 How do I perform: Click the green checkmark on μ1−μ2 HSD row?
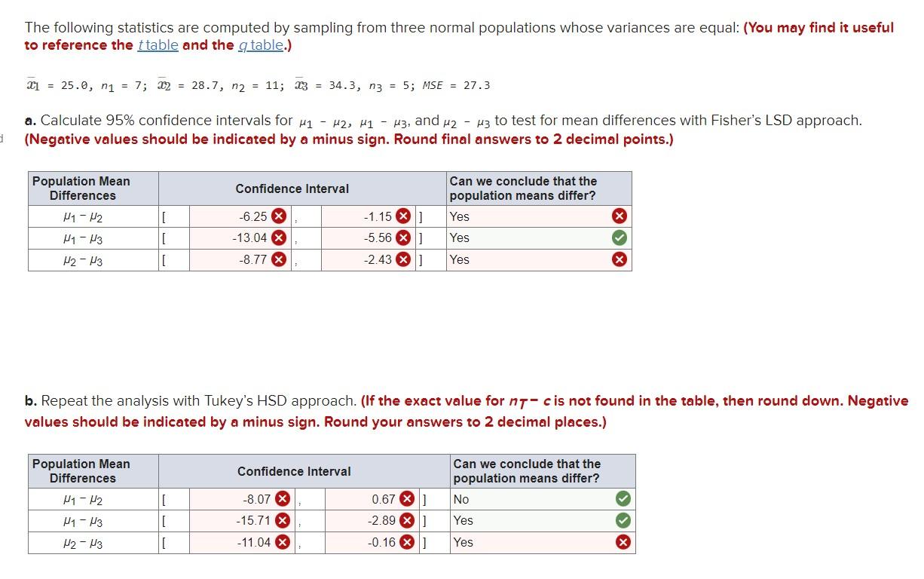623,499
